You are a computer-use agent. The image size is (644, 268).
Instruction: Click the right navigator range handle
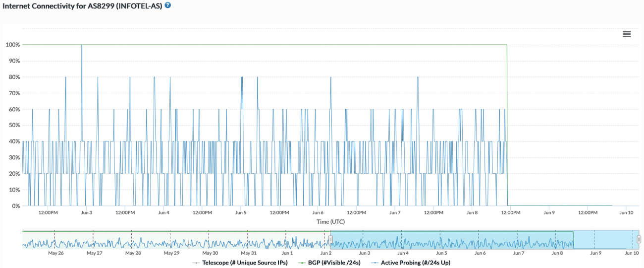click(x=639, y=240)
